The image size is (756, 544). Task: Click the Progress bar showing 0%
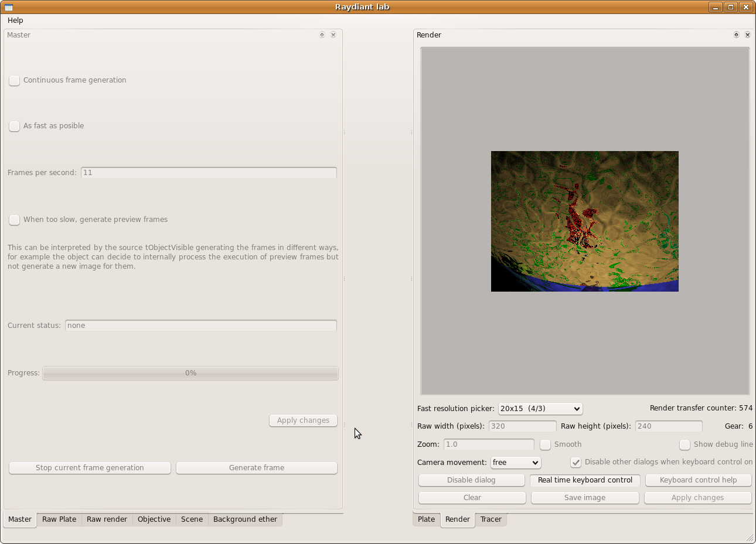(x=190, y=373)
